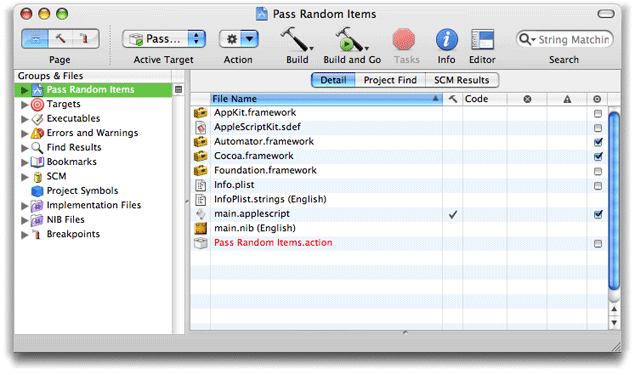Click the blue vertical scrollbar thumb
The height and width of the screenshot is (375, 635).
click(614, 201)
